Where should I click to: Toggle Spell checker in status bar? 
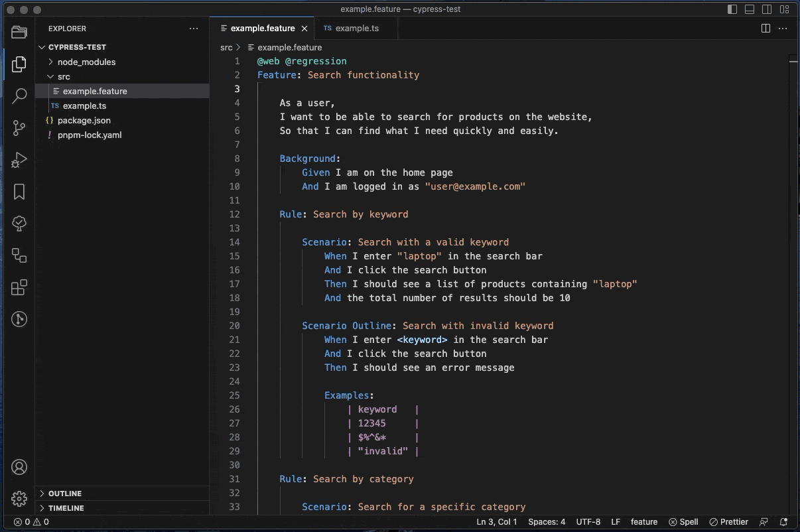[683, 522]
